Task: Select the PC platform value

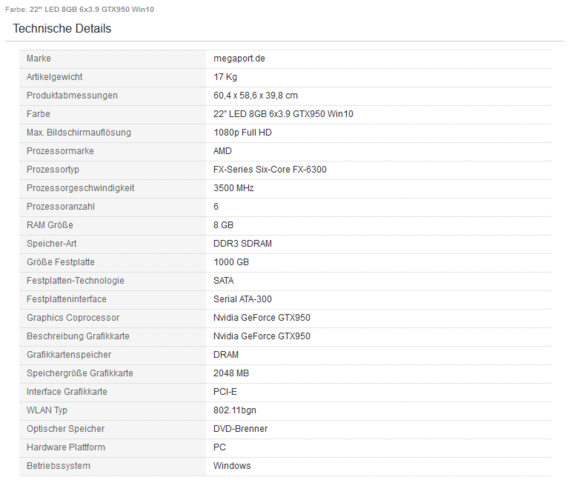Action: pyautogui.click(x=219, y=448)
